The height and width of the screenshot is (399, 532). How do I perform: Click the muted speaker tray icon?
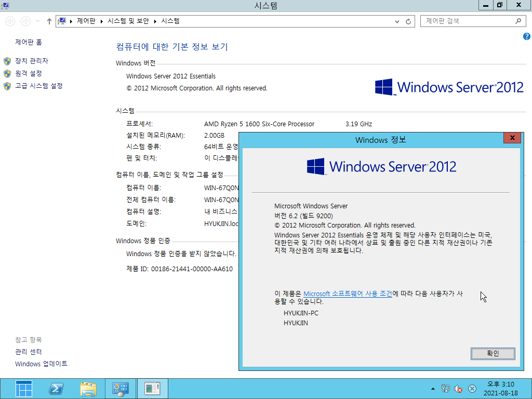[x=458, y=389]
